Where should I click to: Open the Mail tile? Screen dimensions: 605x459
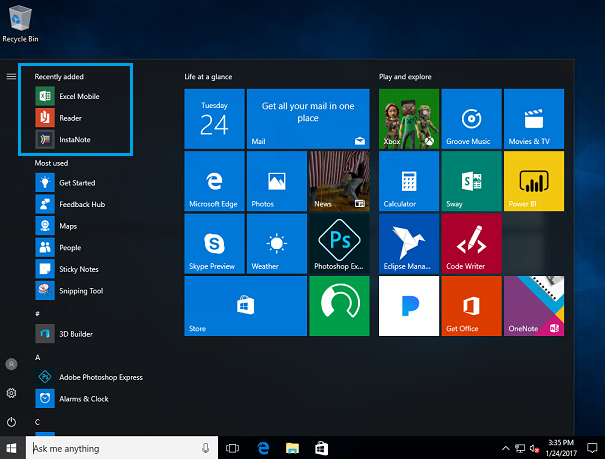pos(308,119)
